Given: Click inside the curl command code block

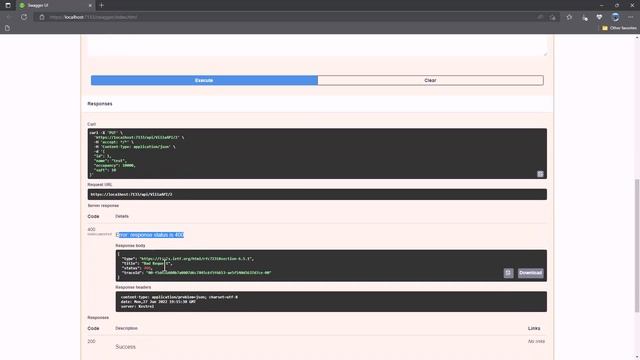Looking at the screenshot, I should (x=317, y=153).
